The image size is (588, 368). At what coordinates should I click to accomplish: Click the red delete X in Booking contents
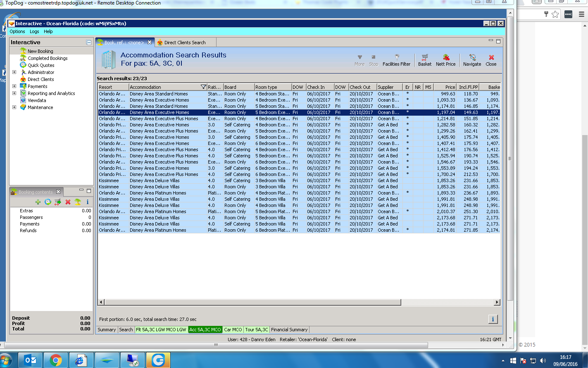[x=68, y=202]
